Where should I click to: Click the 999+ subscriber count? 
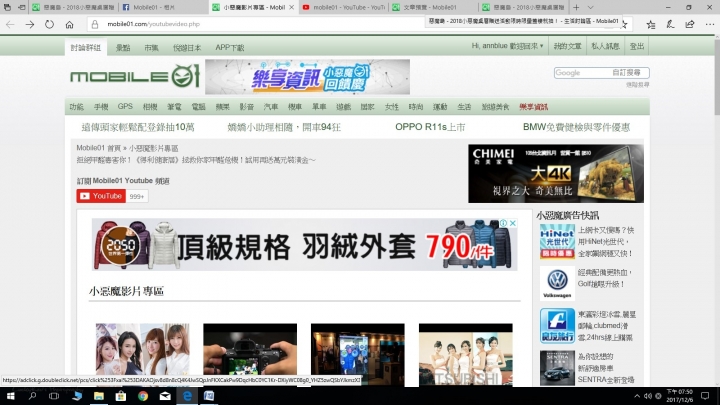point(137,196)
